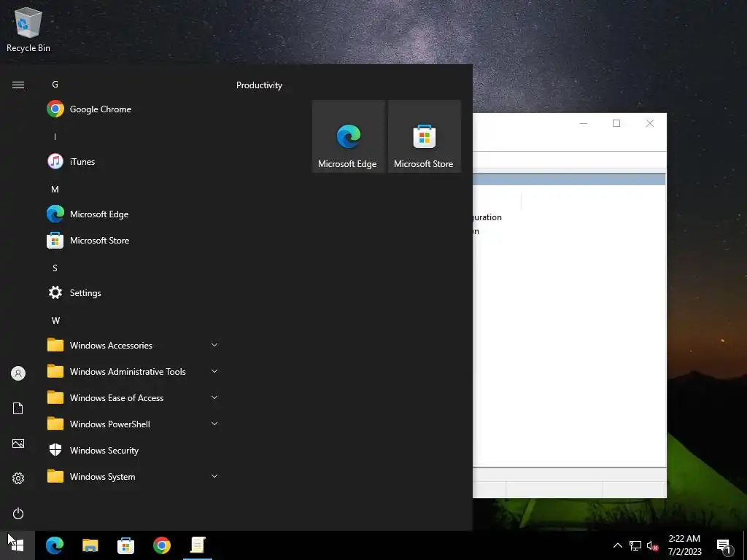Open Settings gear in the Start sidebar
This screenshot has width=747, height=560.
18,478
